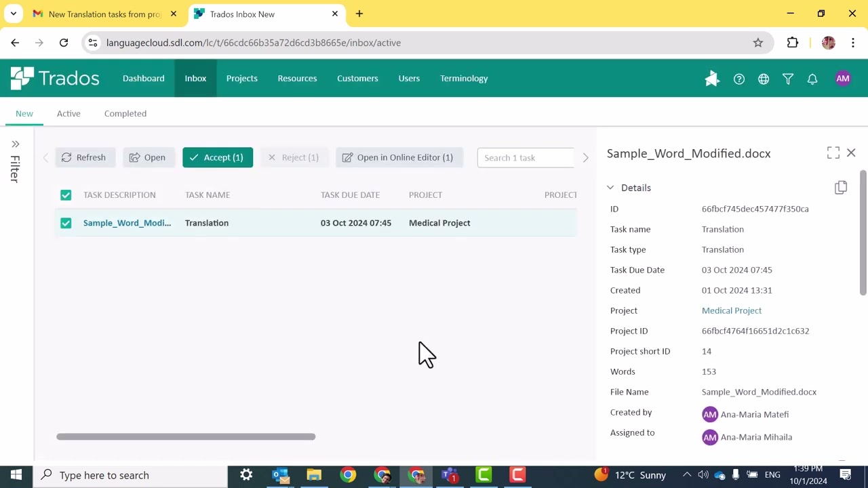This screenshot has height=488, width=868.
Task: Uncheck the Sample_Word_Modi... task row checkbox
Action: 66,223
